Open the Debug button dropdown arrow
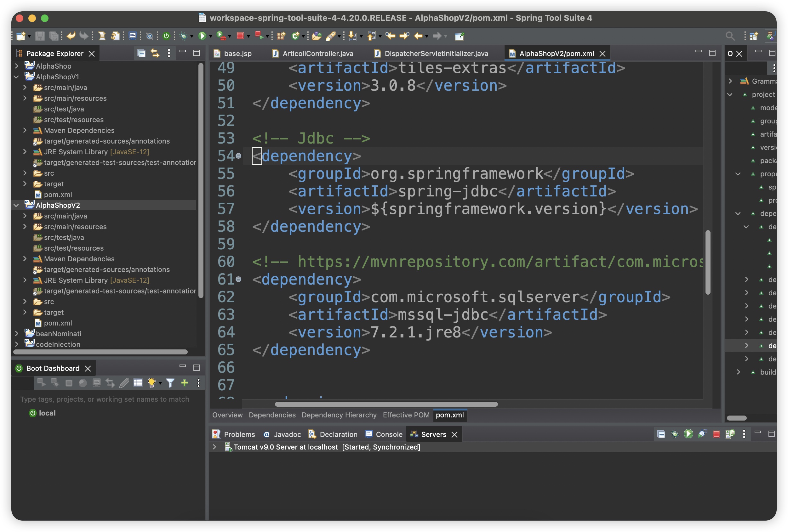Screen dimensions: 788x532 point(192,36)
